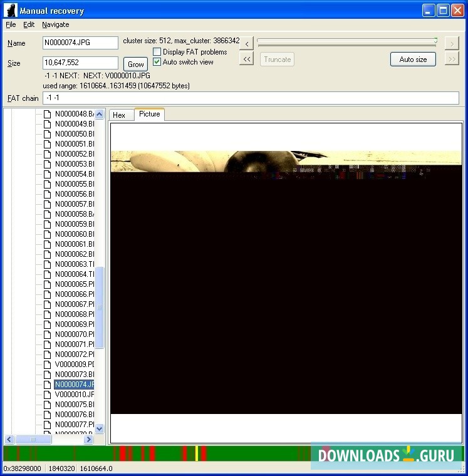Select file N0000048 in the tree
The width and height of the screenshot is (468, 476).
click(75, 114)
